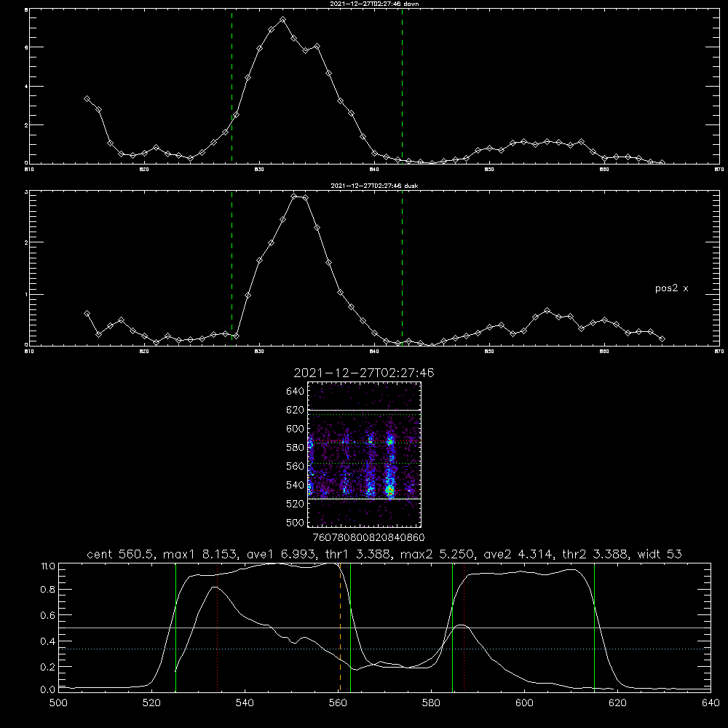Click the 0.2 y-axis label of bottom plot
Screen dimensions: 728x728
(48, 667)
